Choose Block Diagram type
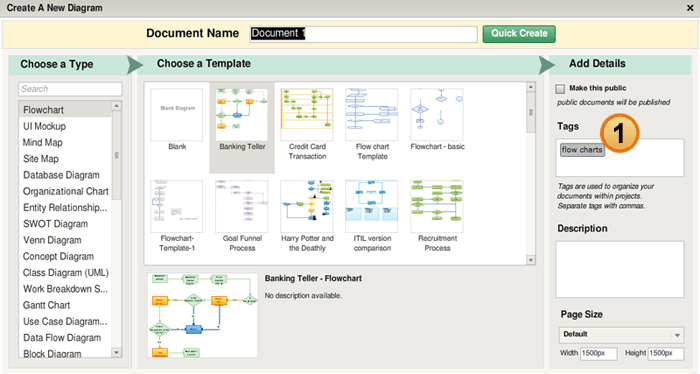Image resolution: width=700 pixels, height=374 pixels. click(x=65, y=353)
